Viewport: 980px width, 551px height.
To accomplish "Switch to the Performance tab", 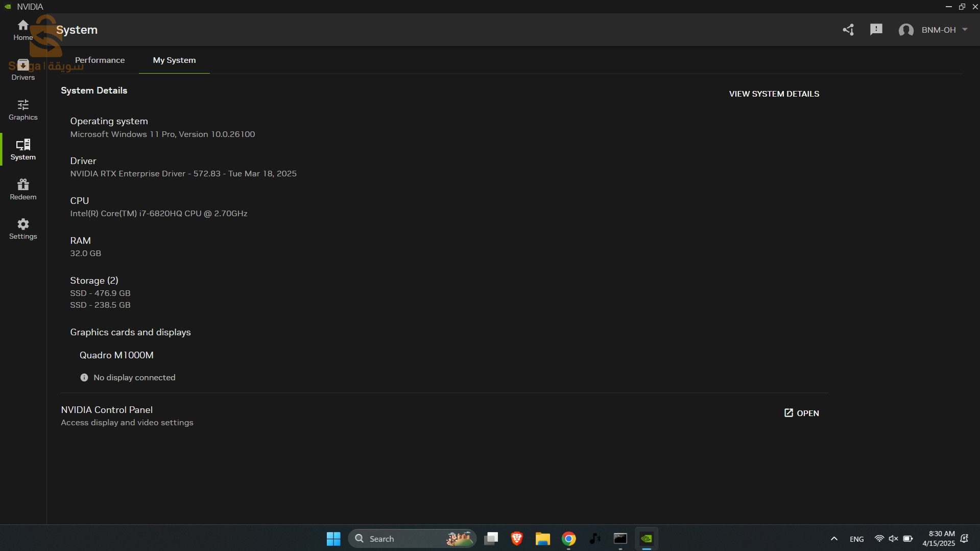I will tap(100, 60).
